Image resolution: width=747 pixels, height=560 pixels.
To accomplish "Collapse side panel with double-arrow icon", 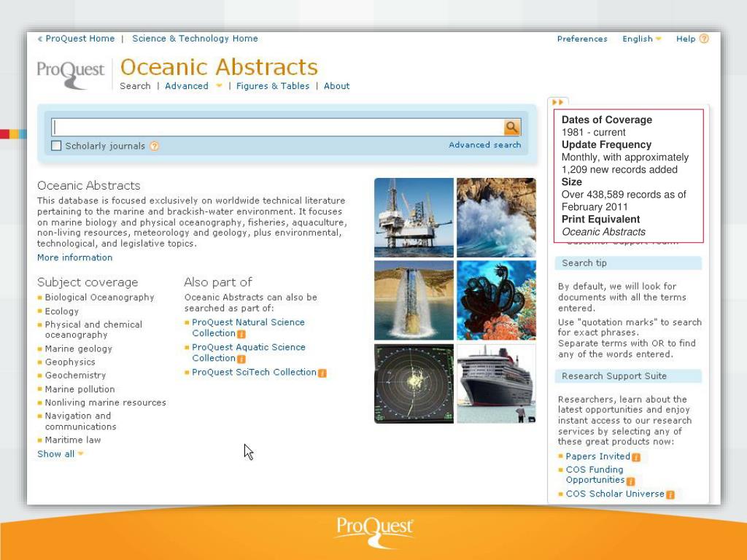I will (557, 102).
